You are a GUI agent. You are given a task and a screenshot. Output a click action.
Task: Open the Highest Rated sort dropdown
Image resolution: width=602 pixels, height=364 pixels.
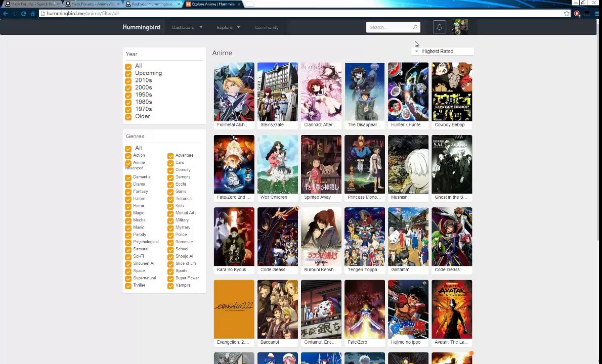point(442,52)
